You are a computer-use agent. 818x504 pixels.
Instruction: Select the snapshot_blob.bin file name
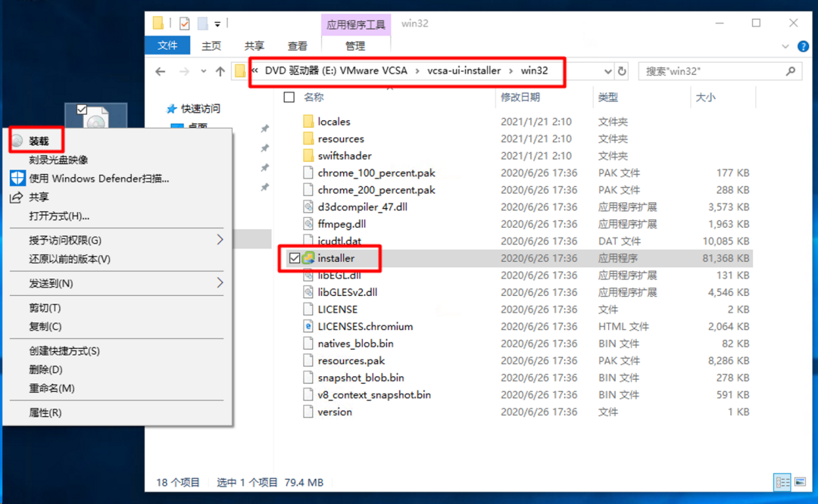(x=361, y=378)
